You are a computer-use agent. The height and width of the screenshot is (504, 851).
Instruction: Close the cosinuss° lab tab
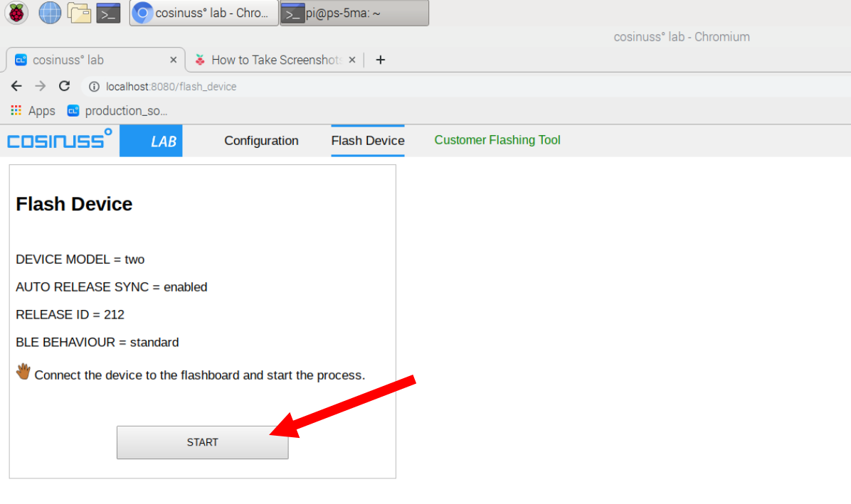pyautogui.click(x=173, y=60)
